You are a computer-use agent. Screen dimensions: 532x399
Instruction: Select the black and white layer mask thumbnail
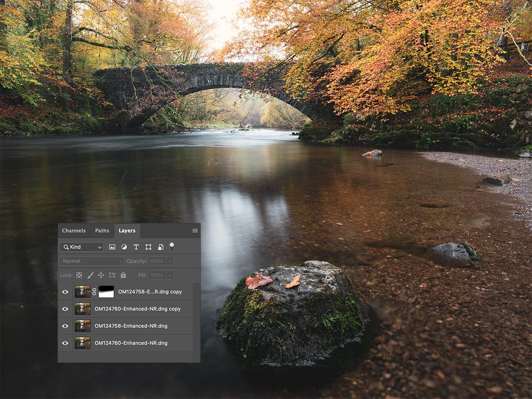[x=106, y=292]
